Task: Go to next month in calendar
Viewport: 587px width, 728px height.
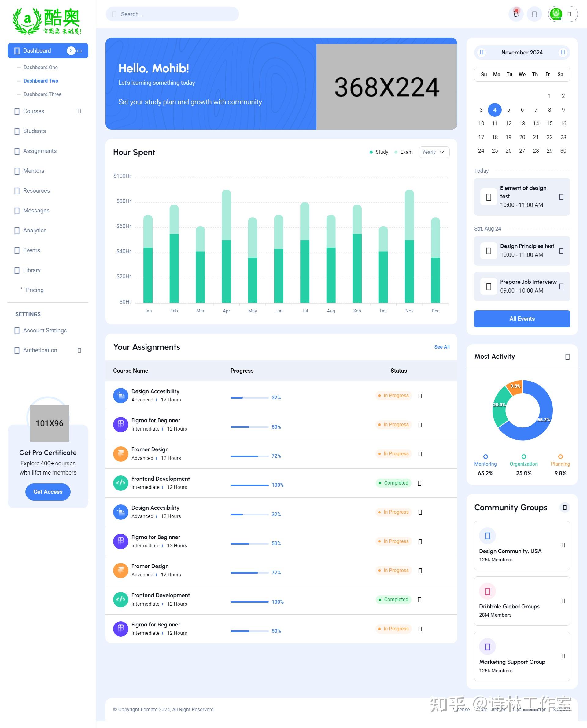Action: pos(563,52)
